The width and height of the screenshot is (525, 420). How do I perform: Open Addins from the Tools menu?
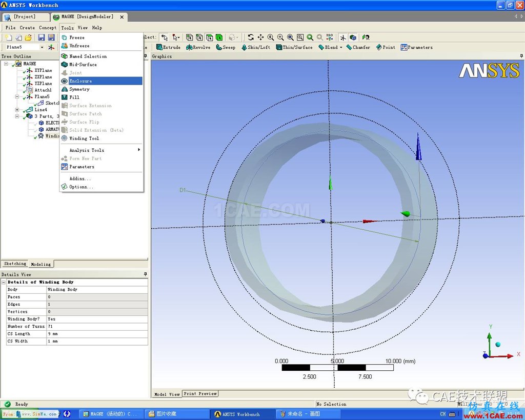tap(101, 178)
